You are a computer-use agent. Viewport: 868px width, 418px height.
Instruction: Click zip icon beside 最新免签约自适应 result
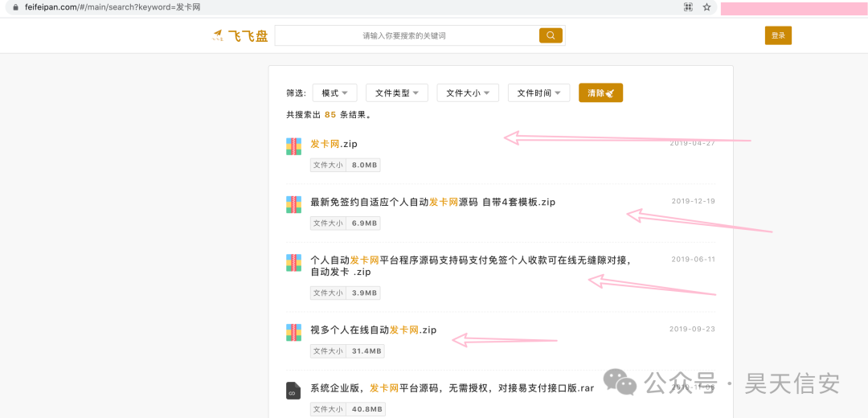pyautogui.click(x=293, y=204)
